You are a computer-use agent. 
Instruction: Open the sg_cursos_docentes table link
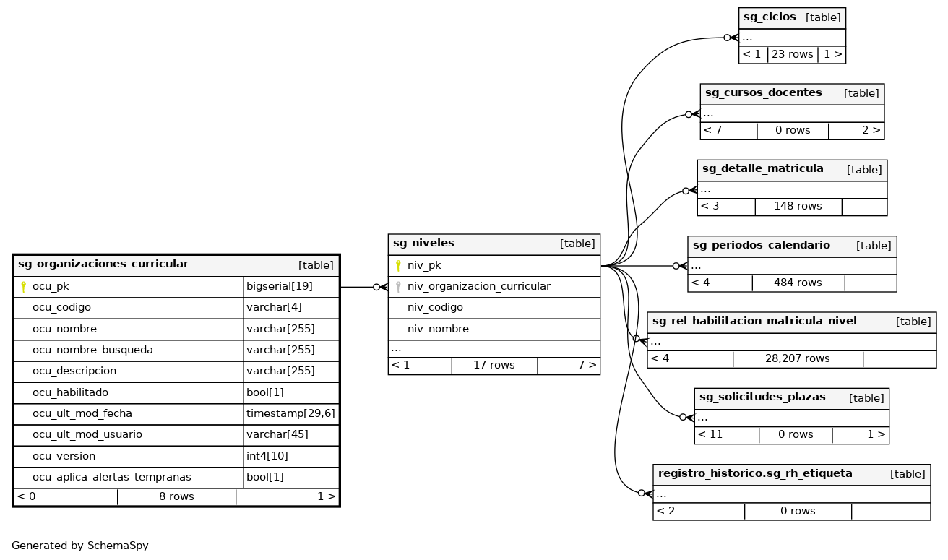pos(763,93)
